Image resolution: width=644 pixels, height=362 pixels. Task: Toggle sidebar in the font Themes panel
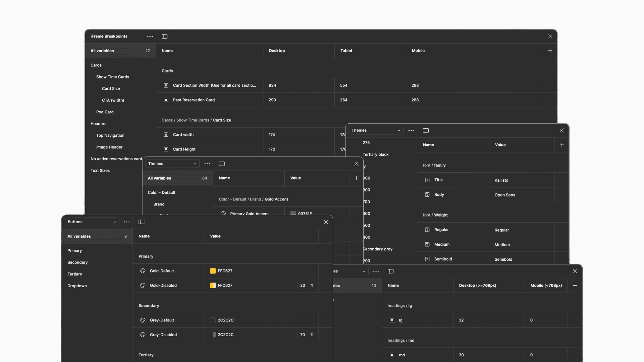coord(426,130)
